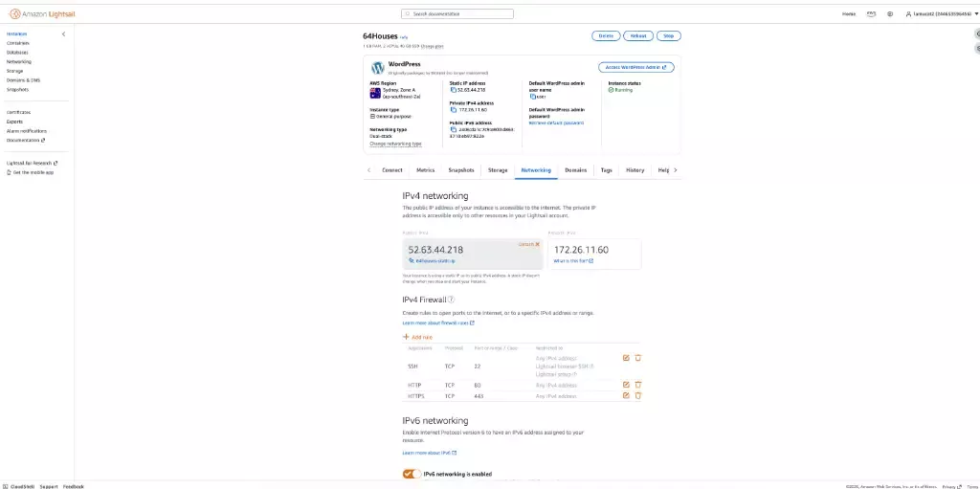Open Exports in sidebar
Screen dimensions: 980x489
pos(14,122)
